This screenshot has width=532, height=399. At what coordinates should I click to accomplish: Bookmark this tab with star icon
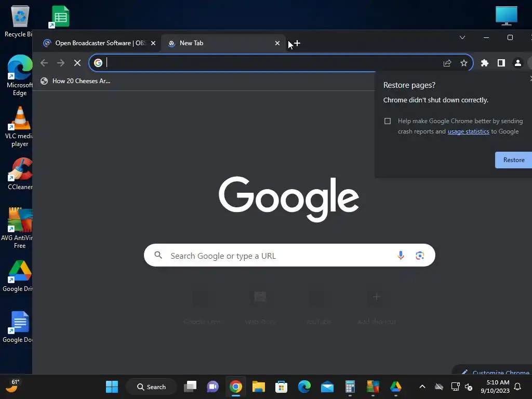click(464, 63)
